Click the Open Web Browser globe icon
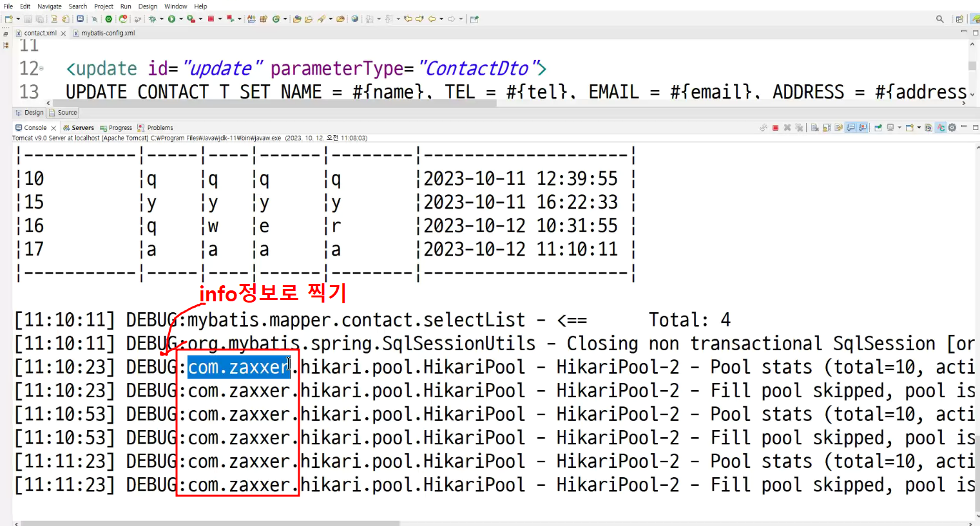Image resolution: width=980 pixels, height=526 pixels. click(355, 19)
